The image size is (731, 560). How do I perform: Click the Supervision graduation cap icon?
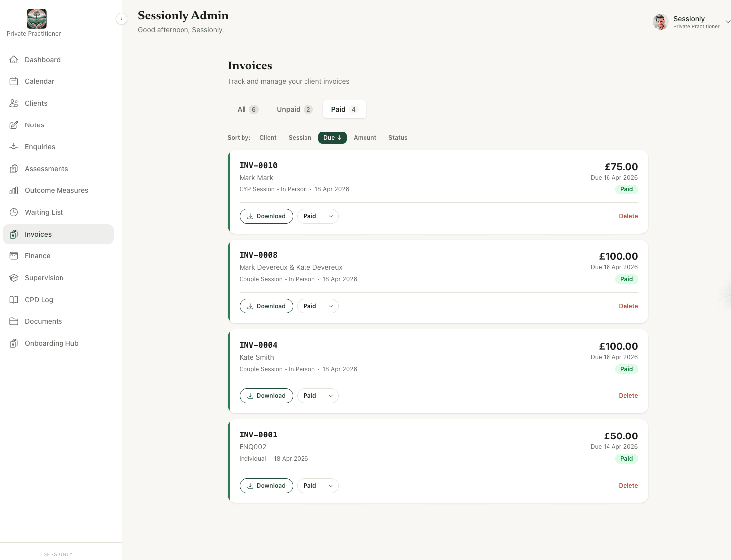point(14,278)
